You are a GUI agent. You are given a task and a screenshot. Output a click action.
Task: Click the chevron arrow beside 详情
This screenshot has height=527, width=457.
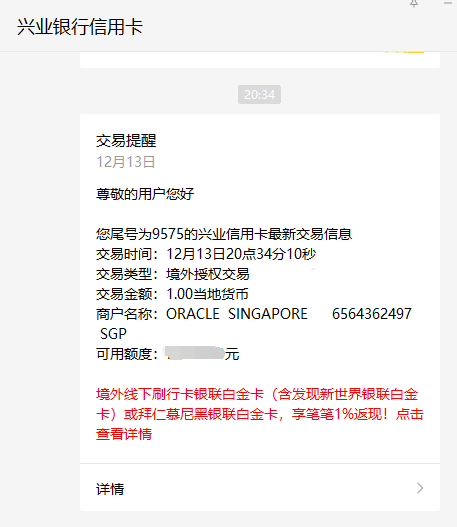coord(420,488)
